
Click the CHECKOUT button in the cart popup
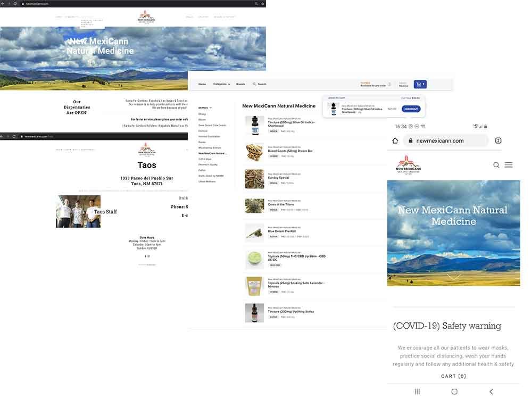pos(411,109)
